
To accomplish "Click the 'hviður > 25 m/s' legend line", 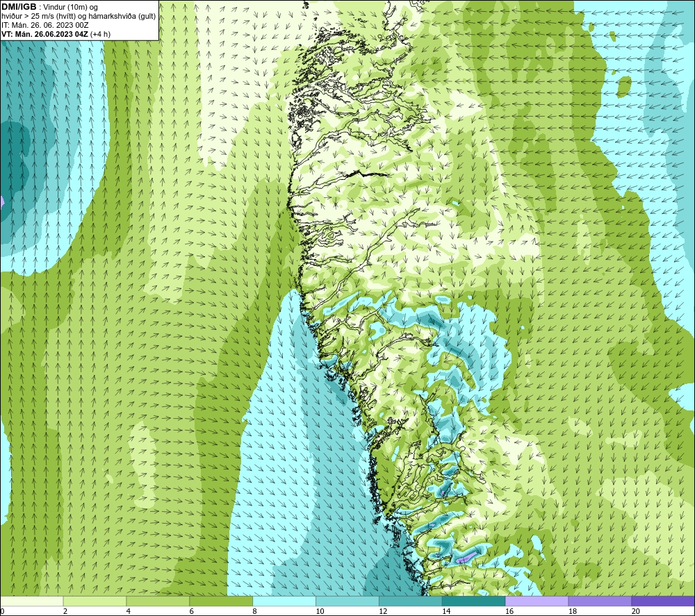I will (79, 17).
